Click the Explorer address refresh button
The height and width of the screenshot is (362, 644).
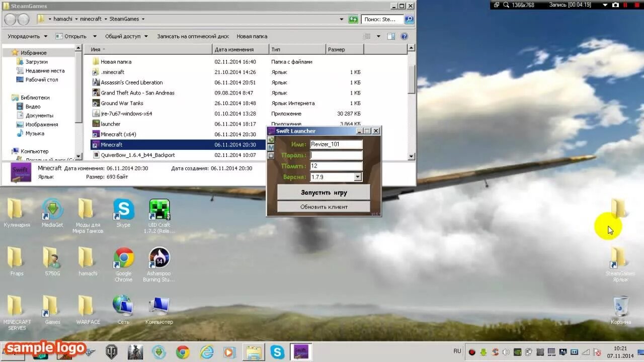(354, 19)
